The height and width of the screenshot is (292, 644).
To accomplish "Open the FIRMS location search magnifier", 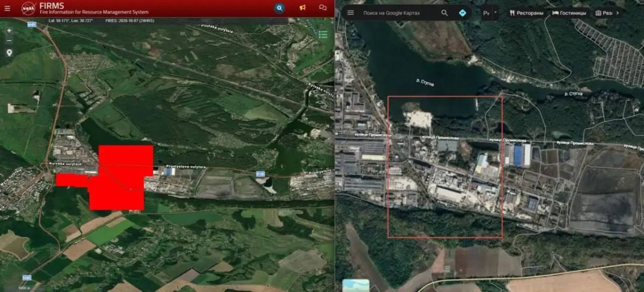I will pyautogui.click(x=279, y=8).
